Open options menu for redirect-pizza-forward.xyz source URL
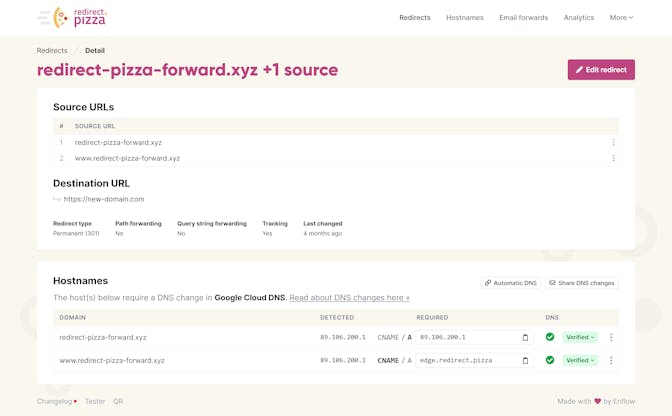Image resolution: width=672 pixels, height=416 pixels. [613, 143]
